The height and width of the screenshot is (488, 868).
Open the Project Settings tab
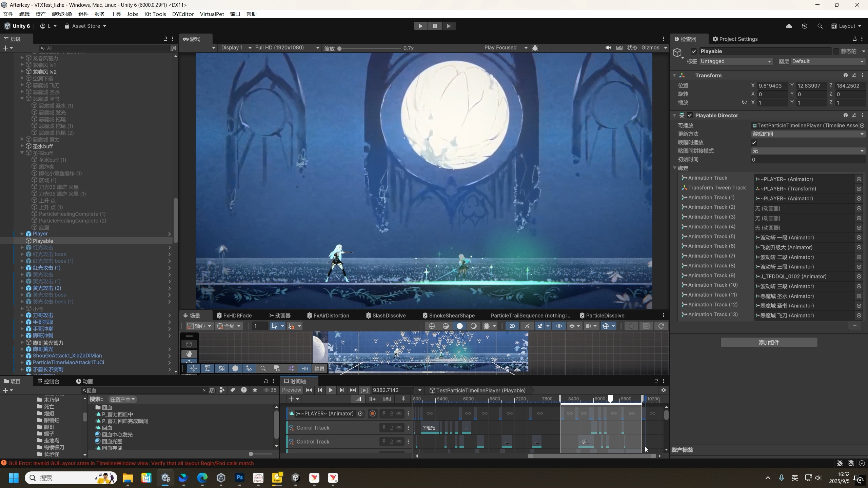[x=735, y=39]
